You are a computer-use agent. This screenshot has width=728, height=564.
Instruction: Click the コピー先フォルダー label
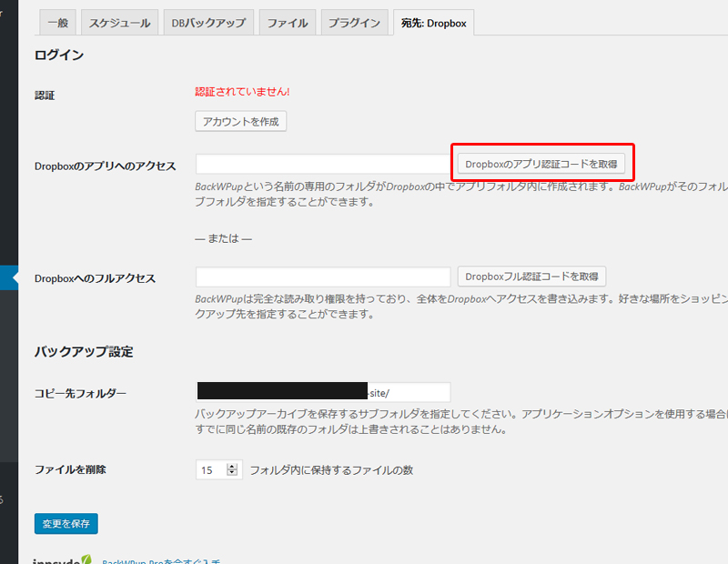coord(80,394)
